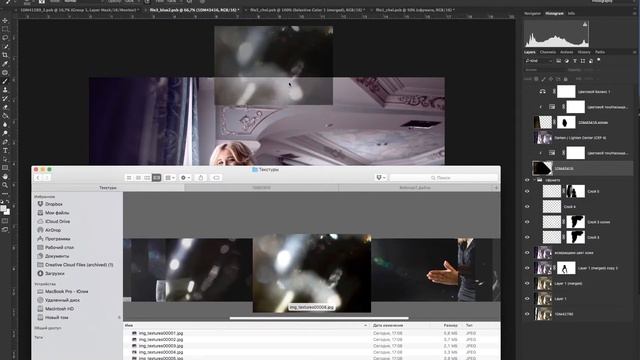Filter layers by type layer icon

[x=575, y=61]
